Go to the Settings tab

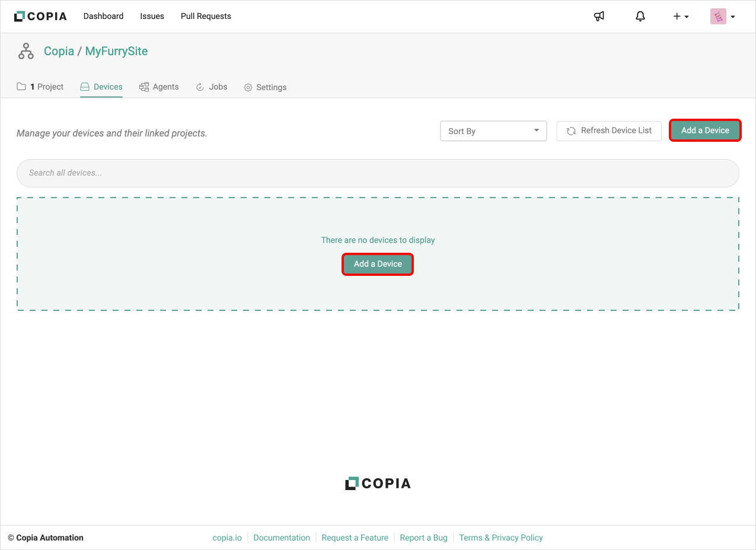[x=265, y=87]
